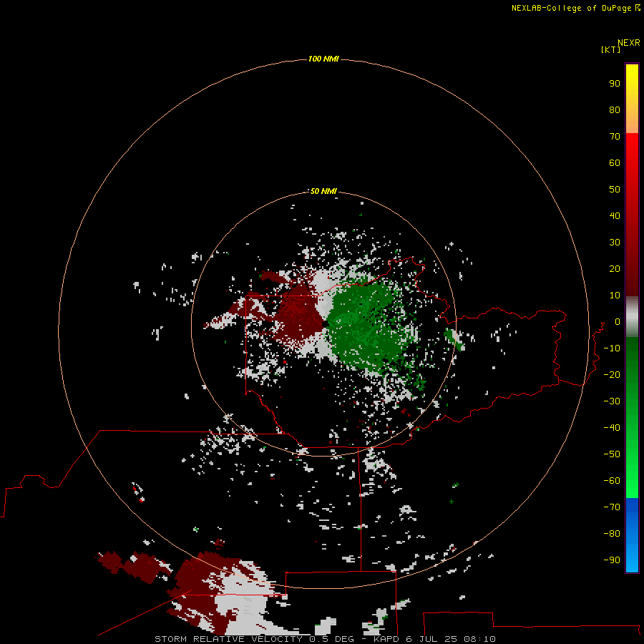Click the STORM RELATIVE VELOCITY footer caption
This screenshot has width=644, height=644.
tap(325, 639)
